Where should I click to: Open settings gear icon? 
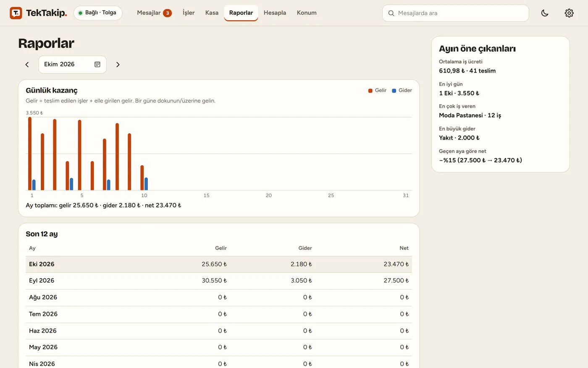point(569,13)
